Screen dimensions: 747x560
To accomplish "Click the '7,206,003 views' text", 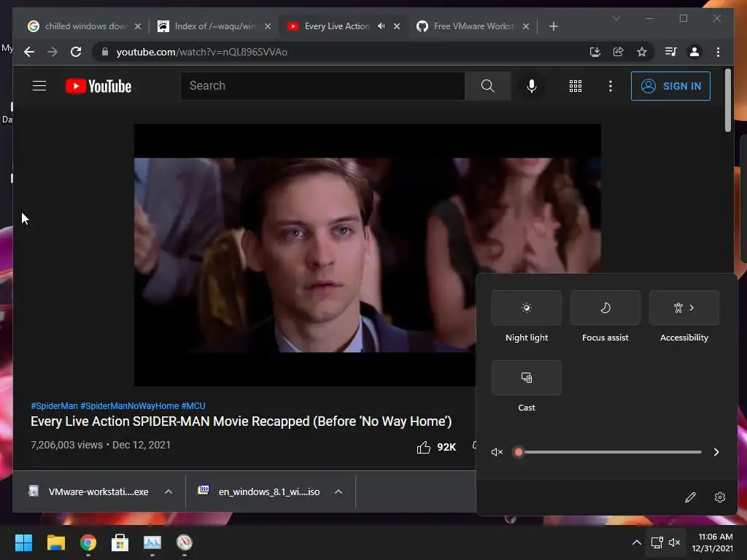I will pyautogui.click(x=66, y=445).
